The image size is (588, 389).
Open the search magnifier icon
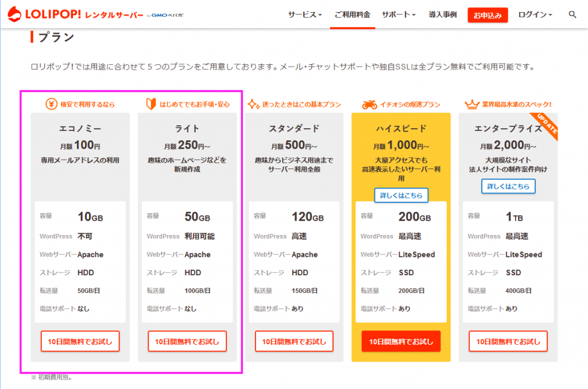pyautogui.click(x=572, y=15)
